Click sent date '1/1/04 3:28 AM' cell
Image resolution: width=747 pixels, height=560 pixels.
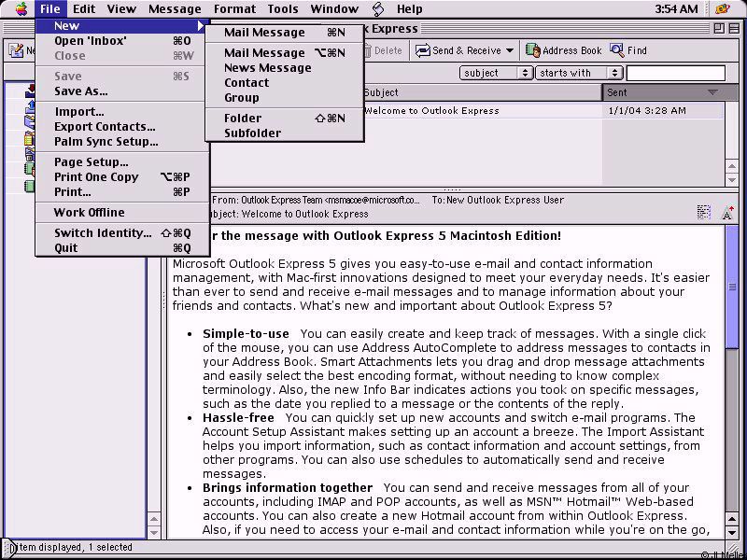click(x=647, y=110)
